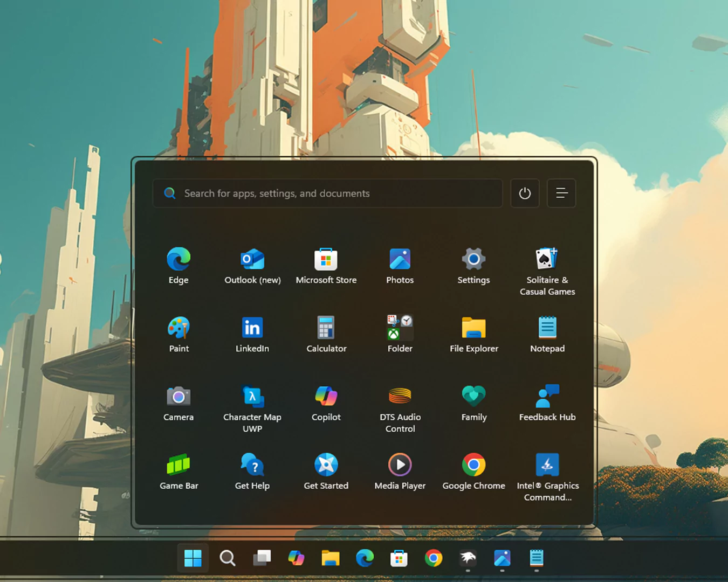Open the Edge app in Start menu
The height and width of the screenshot is (582, 728).
(178, 266)
